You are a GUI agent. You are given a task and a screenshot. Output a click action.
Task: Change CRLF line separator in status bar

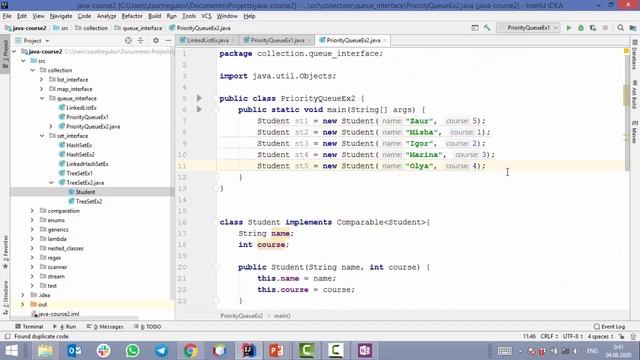(549, 337)
